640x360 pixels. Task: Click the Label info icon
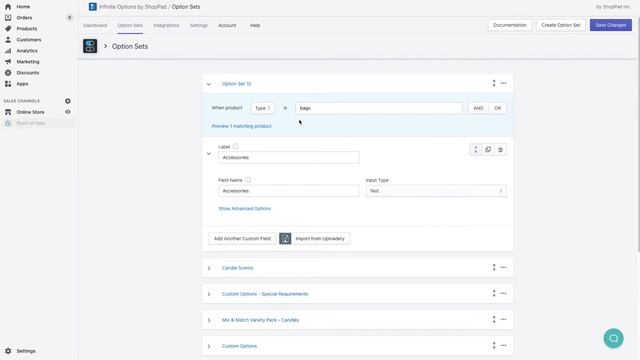tap(236, 147)
